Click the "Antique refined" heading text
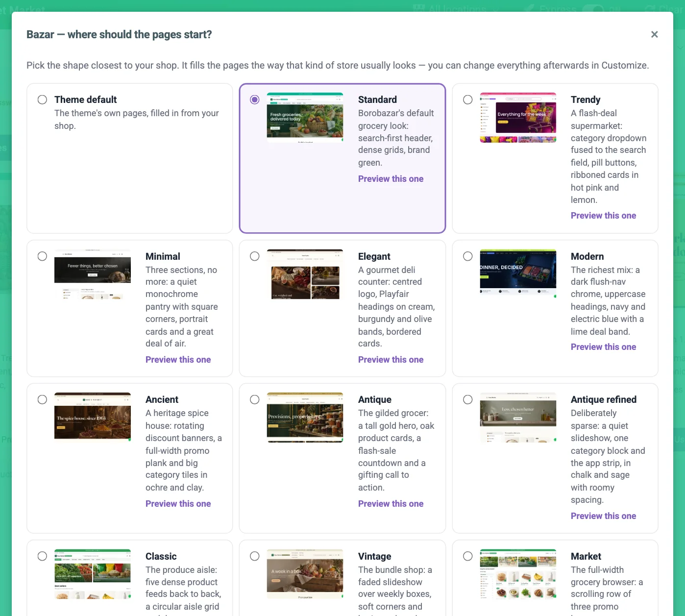This screenshot has width=685, height=616. tap(604, 399)
